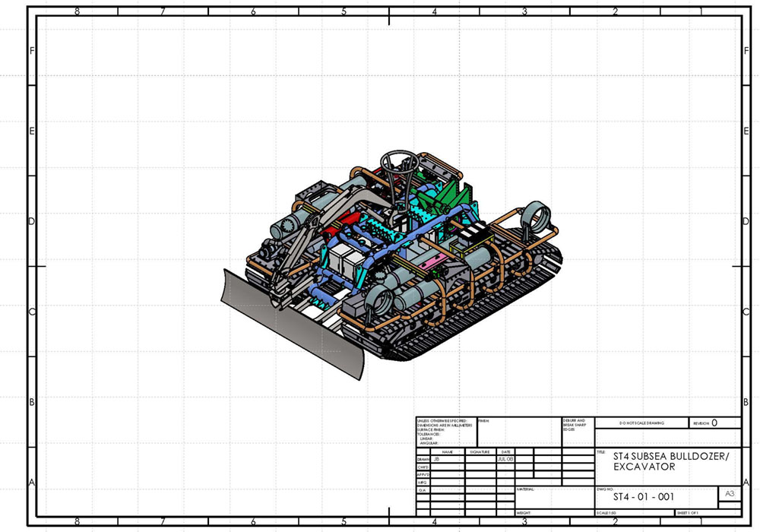Click the TITLE field label
The height and width of the screenshot is (532, 760).
(601, 451)
